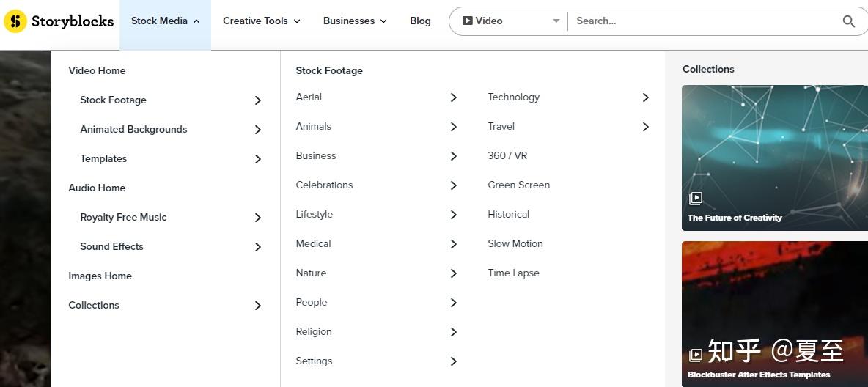Click the search magnifying glass icon

(x=849, y=21)
